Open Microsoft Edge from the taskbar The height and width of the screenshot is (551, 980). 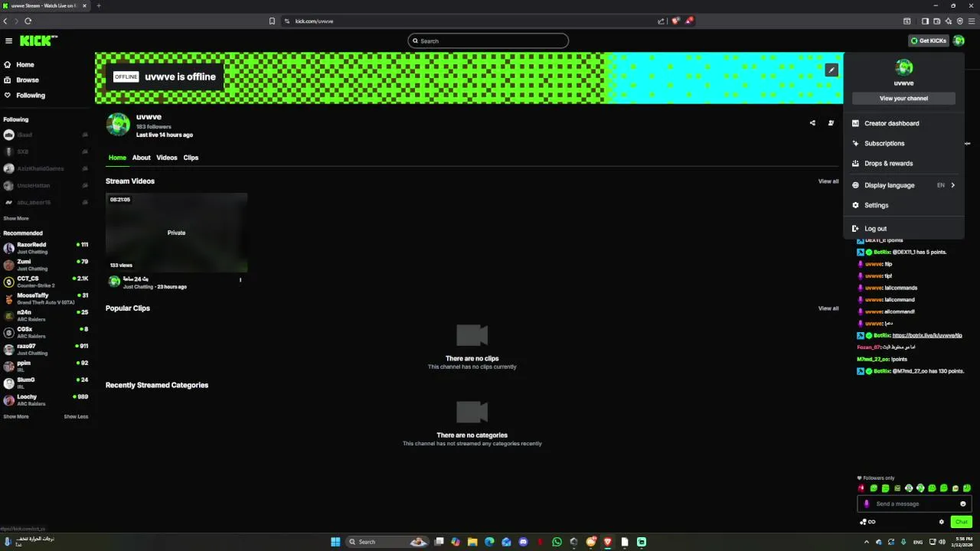[489, 542]
